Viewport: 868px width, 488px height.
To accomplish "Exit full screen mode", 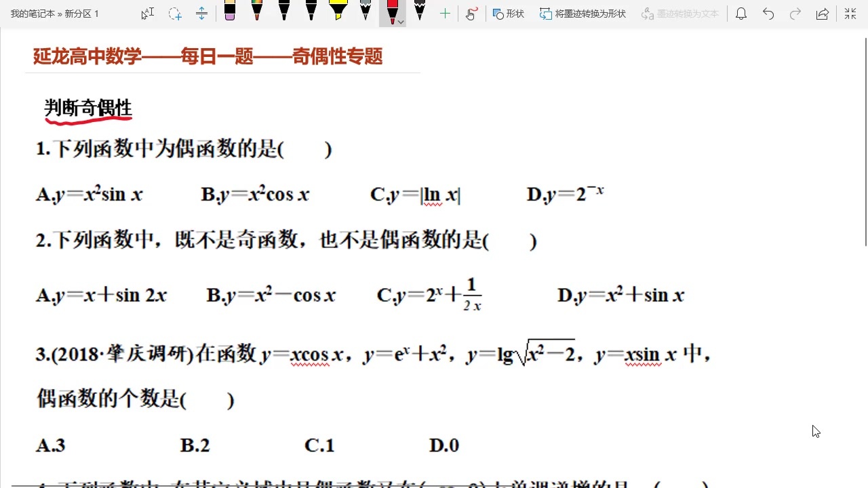I will [850, 14].
